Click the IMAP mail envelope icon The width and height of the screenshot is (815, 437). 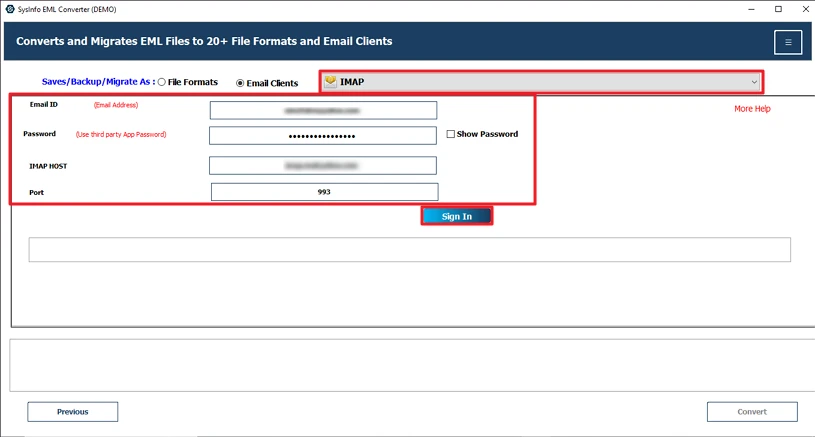pos(331,82)
